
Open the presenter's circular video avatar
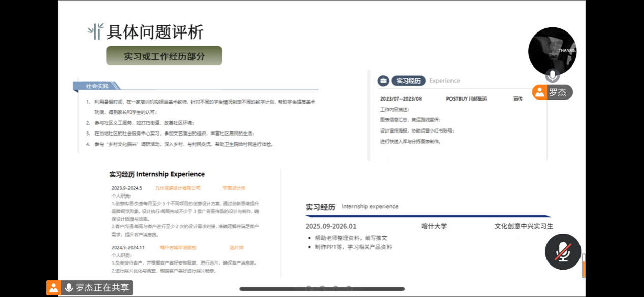(x=552, y=51)
